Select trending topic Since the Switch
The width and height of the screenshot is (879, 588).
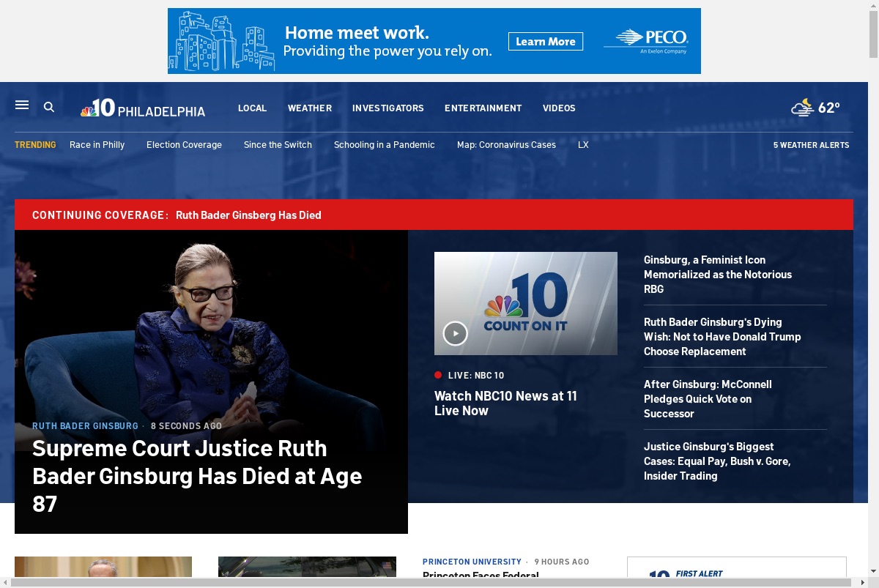(x=278, y=145)
